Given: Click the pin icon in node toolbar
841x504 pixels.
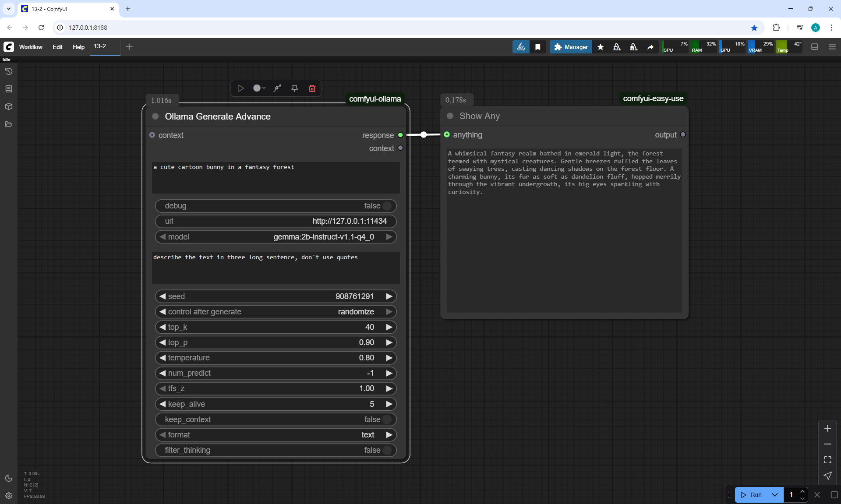Looking at the screenshot, I should pyautogui.click(x=294, y=88).
